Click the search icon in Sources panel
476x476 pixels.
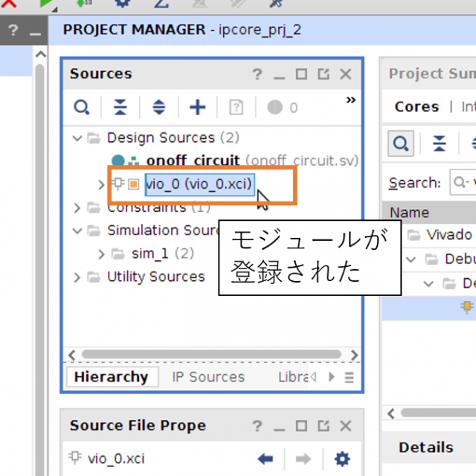80,108
